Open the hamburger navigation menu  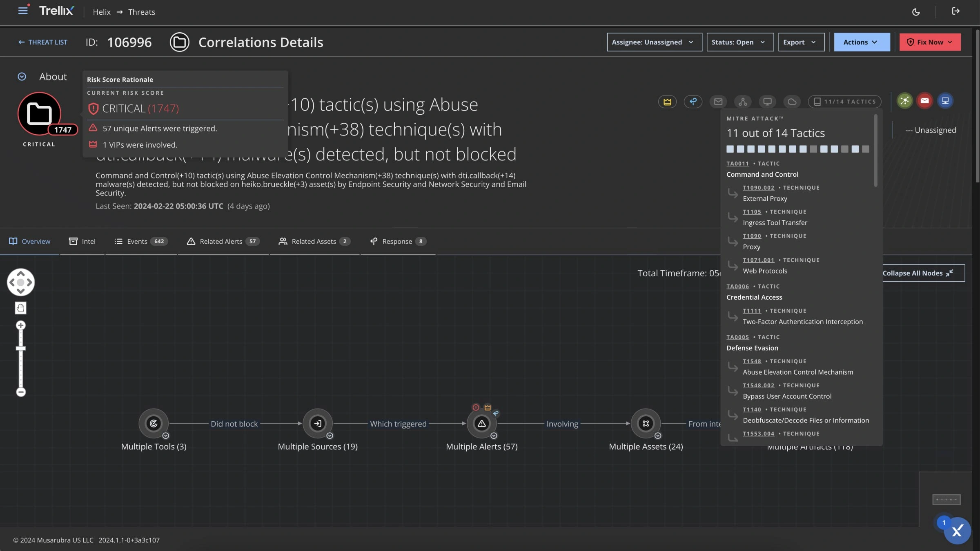[x=23, y=11]
